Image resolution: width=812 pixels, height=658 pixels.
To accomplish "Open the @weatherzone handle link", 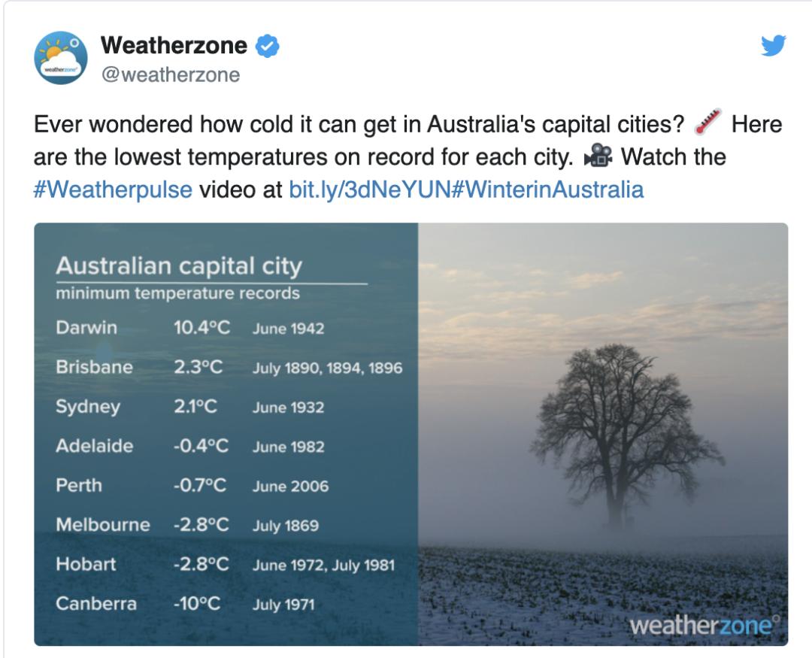I will (x=170, y=74).
